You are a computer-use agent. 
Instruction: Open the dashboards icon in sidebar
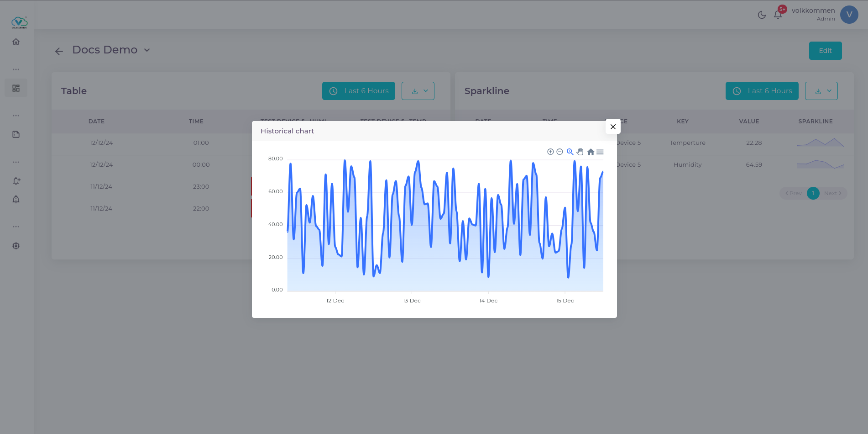16,88
